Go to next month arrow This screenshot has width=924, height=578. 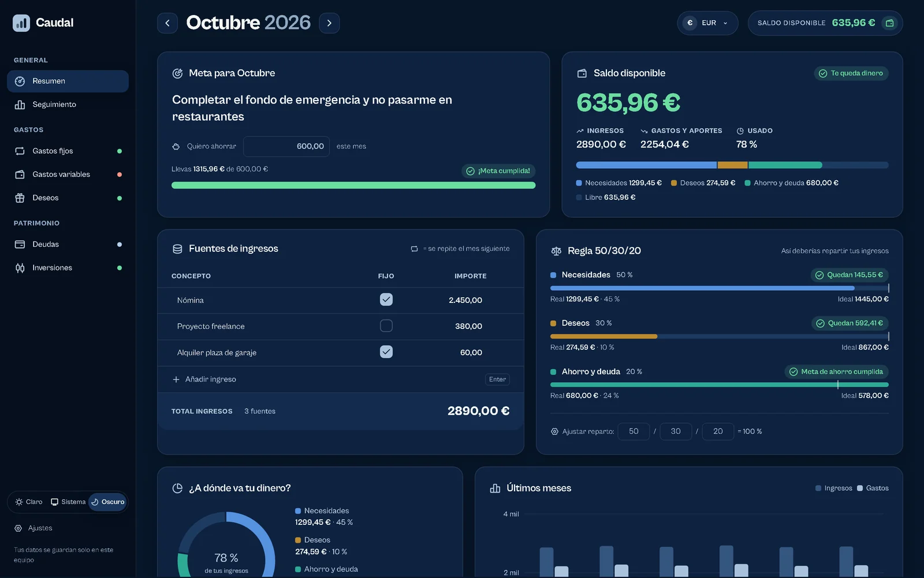329,23
